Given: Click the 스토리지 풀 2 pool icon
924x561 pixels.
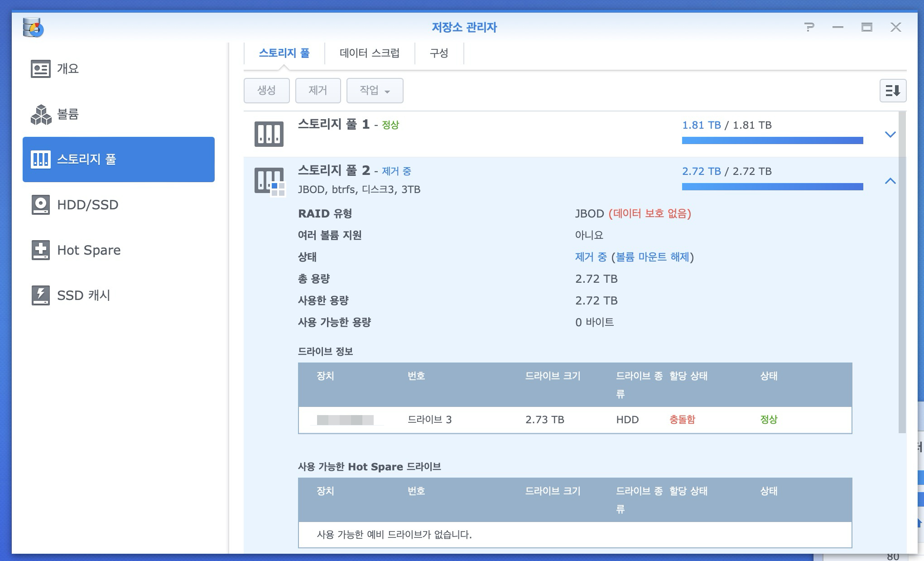Looking at the screenshot, I should [x=269, y=181].
